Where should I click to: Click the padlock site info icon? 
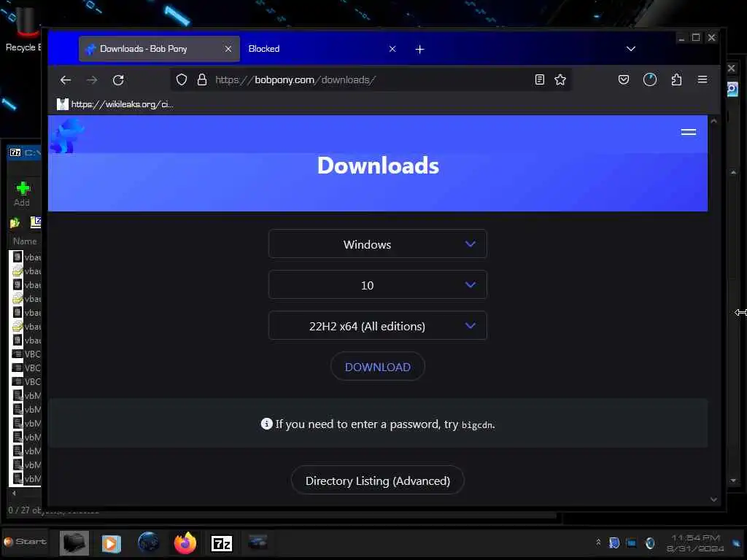[x=202, y=79]
